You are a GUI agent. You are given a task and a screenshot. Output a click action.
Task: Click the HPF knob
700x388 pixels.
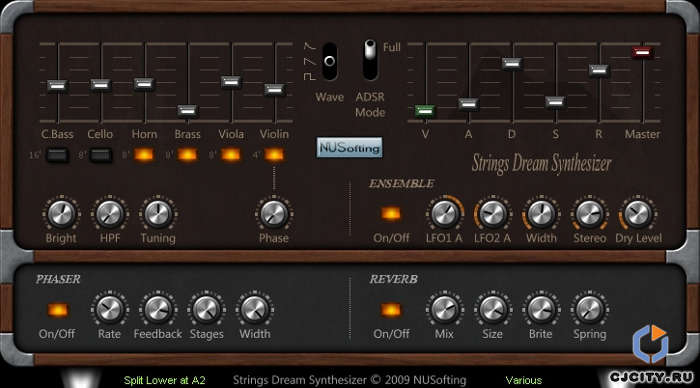(110, 214)
